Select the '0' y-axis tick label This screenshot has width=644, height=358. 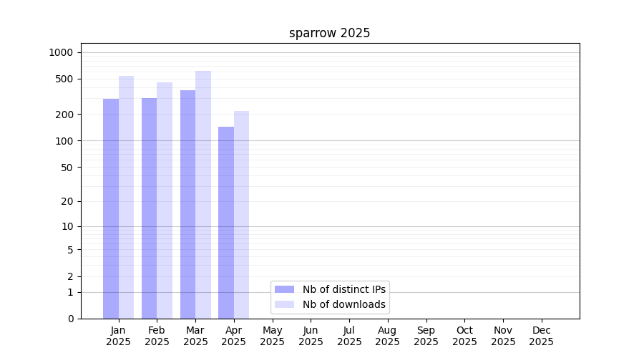click(x=70, y=319)
